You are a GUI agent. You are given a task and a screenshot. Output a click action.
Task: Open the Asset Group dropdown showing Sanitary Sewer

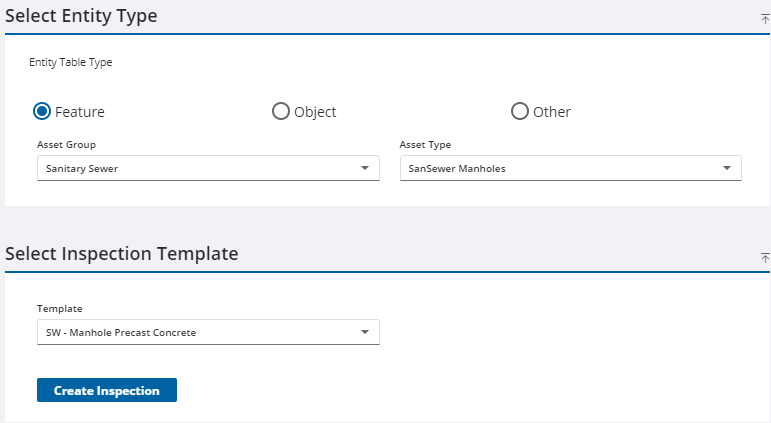coord(208,168)
